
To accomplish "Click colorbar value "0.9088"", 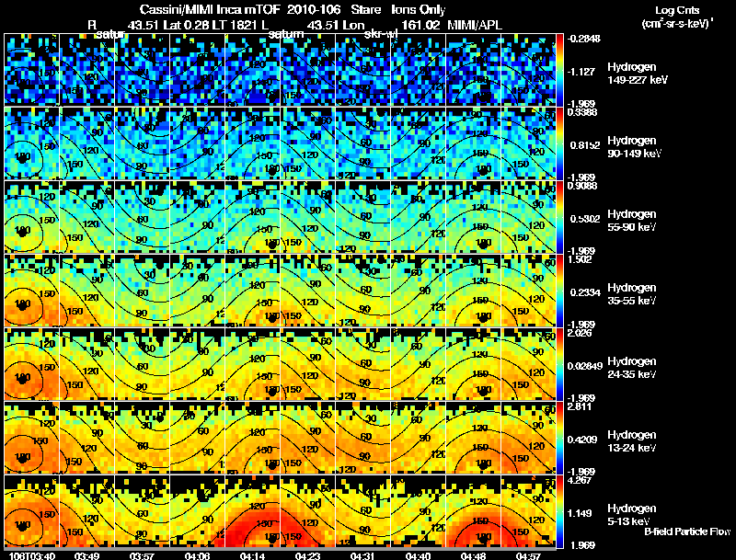I will pos(582,186).
